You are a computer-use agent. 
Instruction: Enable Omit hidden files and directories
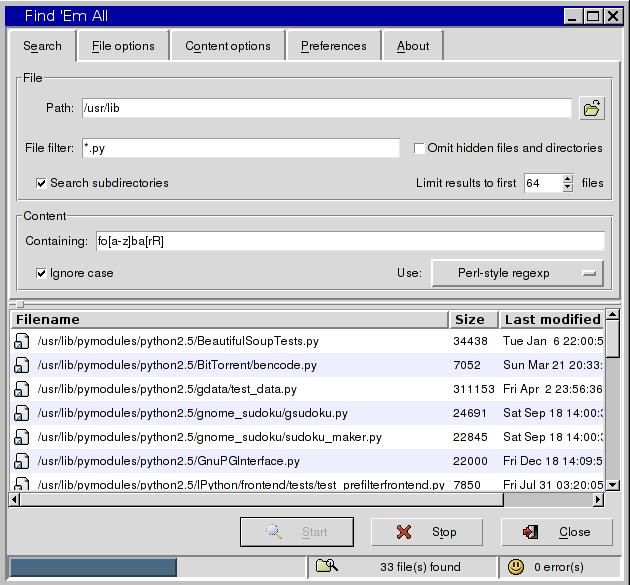[420, 148]
